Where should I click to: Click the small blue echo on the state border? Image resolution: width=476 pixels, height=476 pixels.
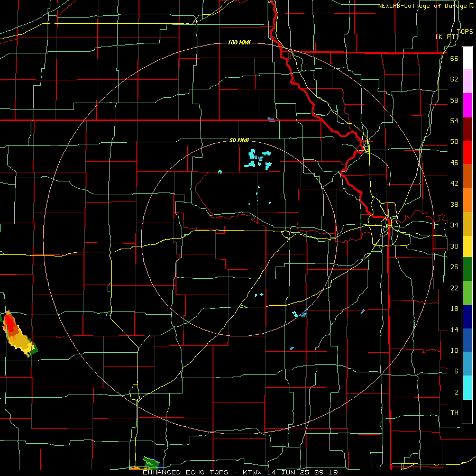(271, 120)
